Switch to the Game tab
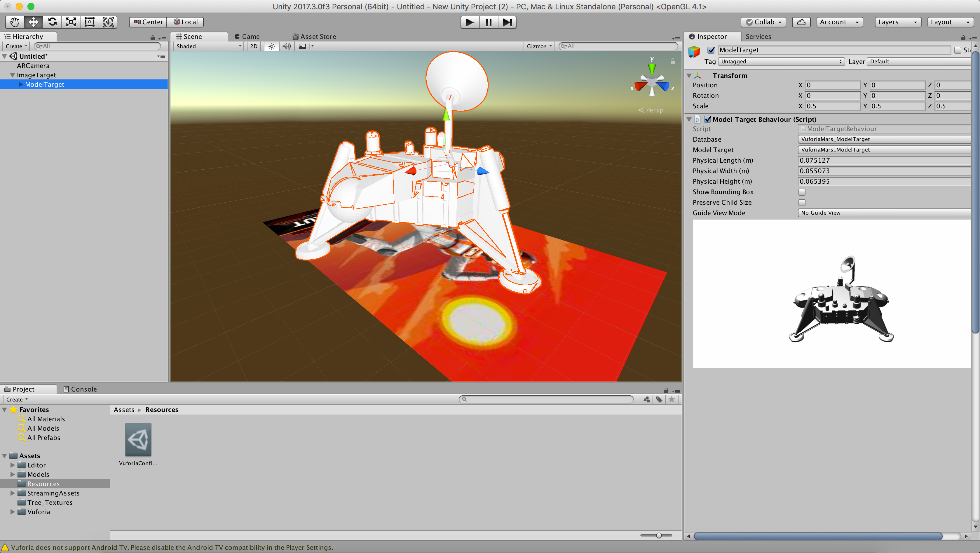Viewport: 980px width, 553px height. (x=247, y=36)
